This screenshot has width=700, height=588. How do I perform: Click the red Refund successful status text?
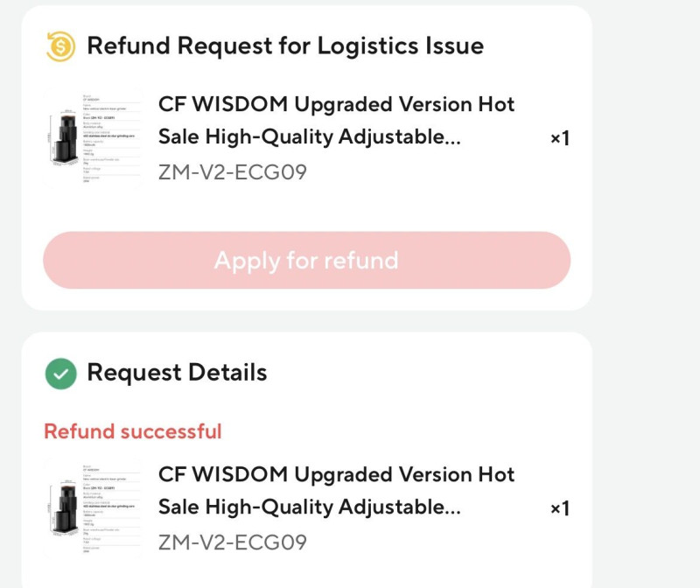[133, 431]
